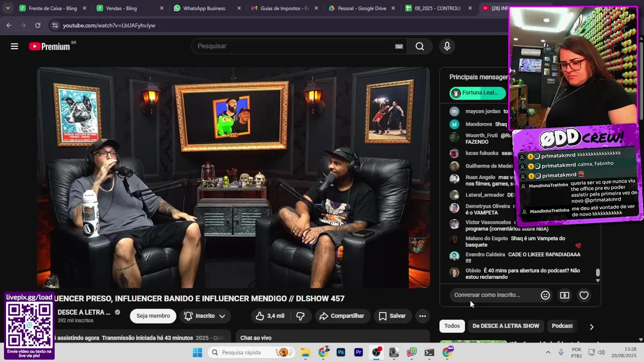Open emoji picker in live chat
Screen dimensions: 644x362
click(x=545, y=295)
